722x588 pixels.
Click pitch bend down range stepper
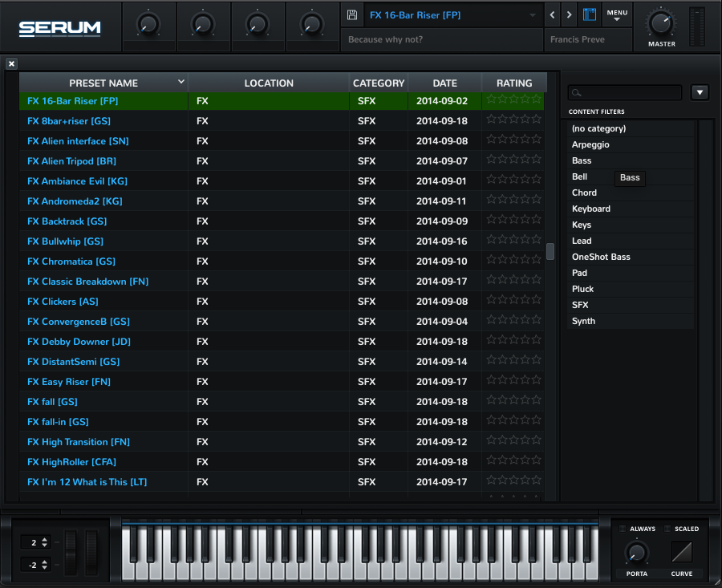coord(45,565)
